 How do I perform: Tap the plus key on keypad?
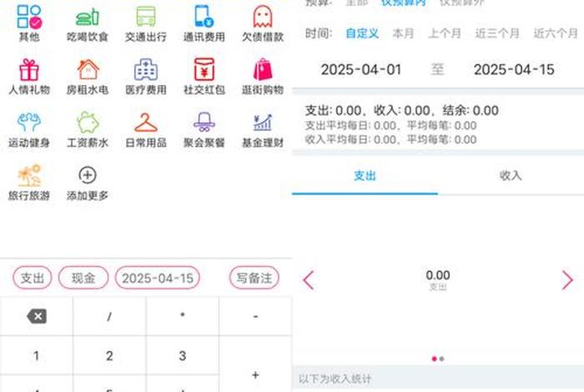255,374
